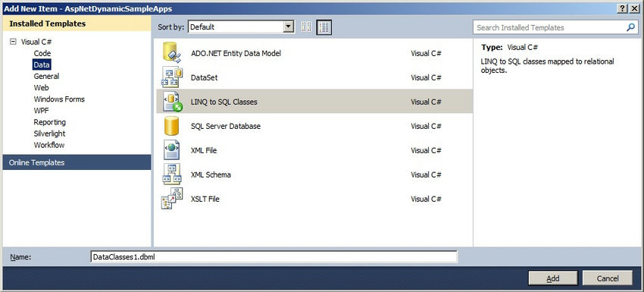Select the Visual C# root node
The width and height of the screenshot is (644, 292).
[x=36, y=42]
